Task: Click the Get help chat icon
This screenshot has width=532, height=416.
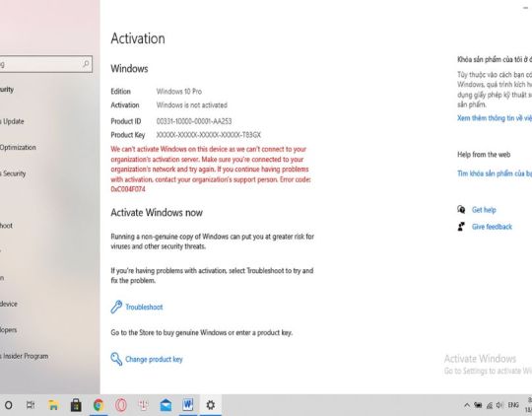Action: point(461,210)
